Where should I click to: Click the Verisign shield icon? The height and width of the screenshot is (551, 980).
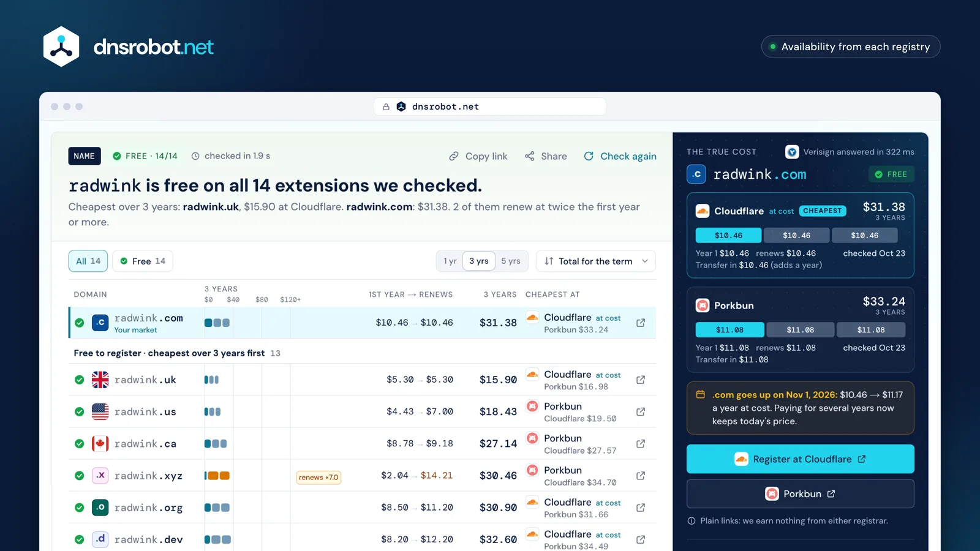(792, 152)
